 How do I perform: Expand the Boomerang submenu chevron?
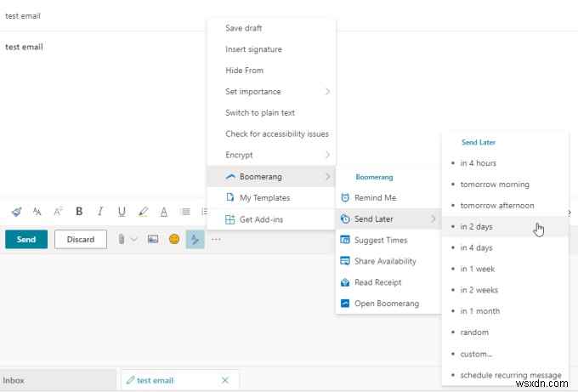(x=327, y=177)
